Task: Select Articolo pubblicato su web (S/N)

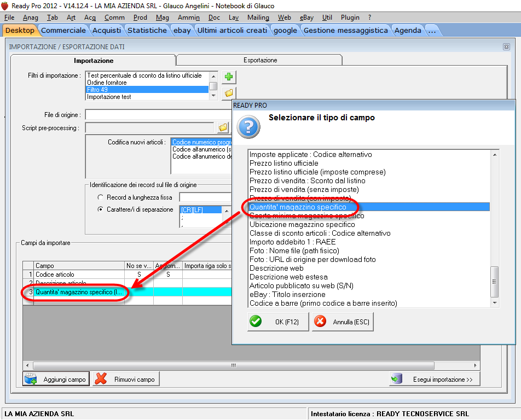Action: [x=369, y=285]
